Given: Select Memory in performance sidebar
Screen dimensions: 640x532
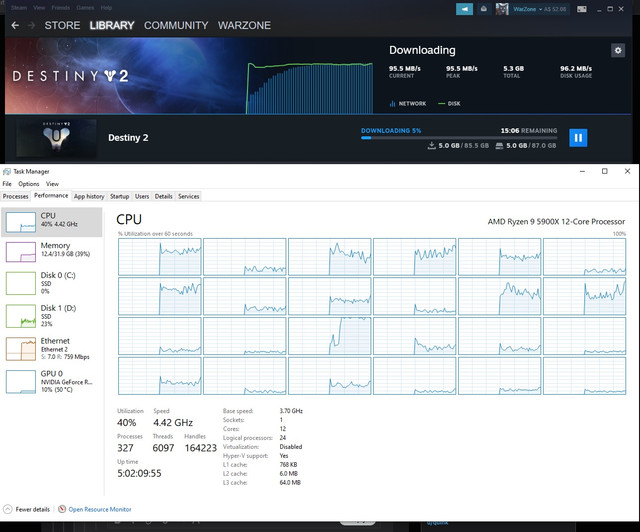Looking at the screenshot, I should click(x=52, y=252).
